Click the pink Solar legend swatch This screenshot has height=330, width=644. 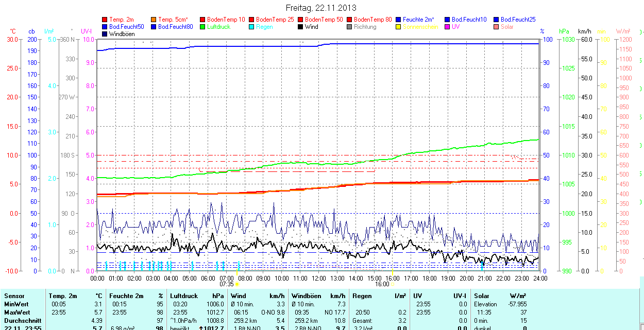click(497, 27)
